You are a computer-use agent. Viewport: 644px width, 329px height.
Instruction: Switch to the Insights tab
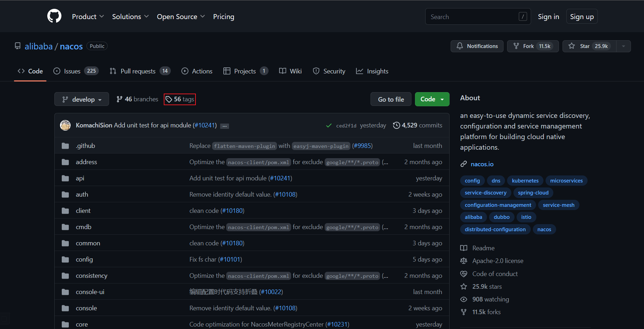coord(372,71)
